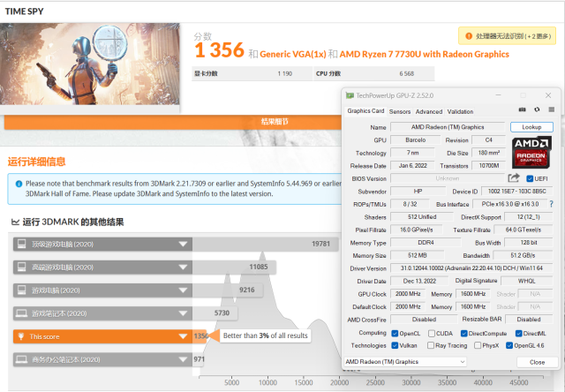Open the AMD Ryzen 7 7730U link
Image resolution: width=565 pixels, height=392 pixels.
point(424,55)
